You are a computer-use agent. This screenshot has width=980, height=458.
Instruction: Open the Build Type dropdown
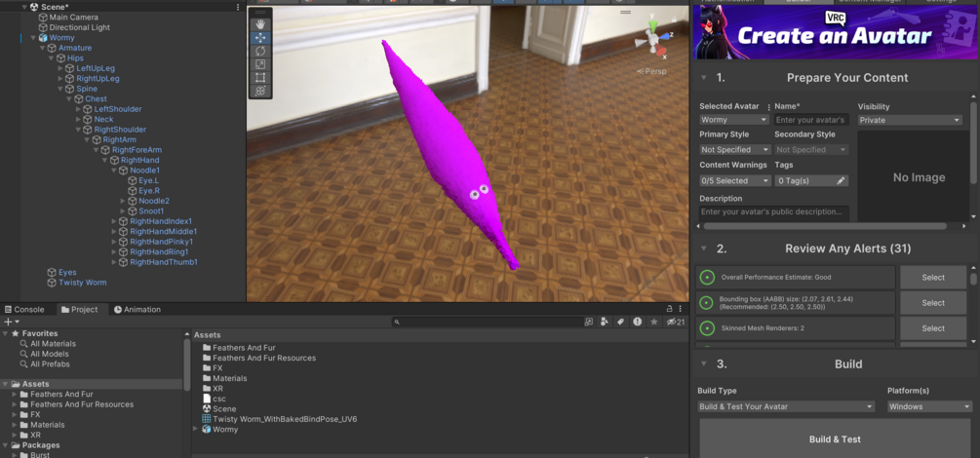pyautogui.click(x=786, y=406)
